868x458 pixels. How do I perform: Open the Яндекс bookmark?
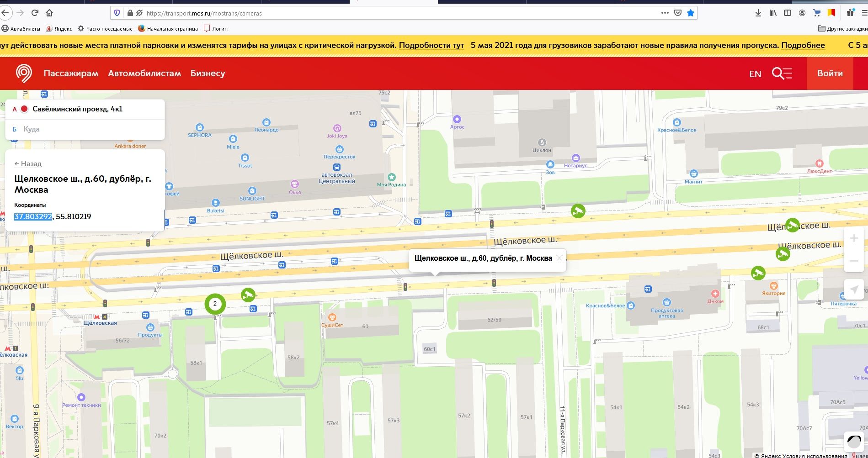point(59,28)
